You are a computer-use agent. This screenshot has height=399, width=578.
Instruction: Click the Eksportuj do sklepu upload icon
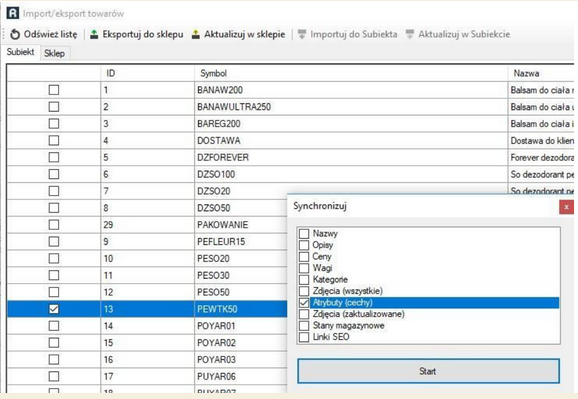(x=94, y=34)
